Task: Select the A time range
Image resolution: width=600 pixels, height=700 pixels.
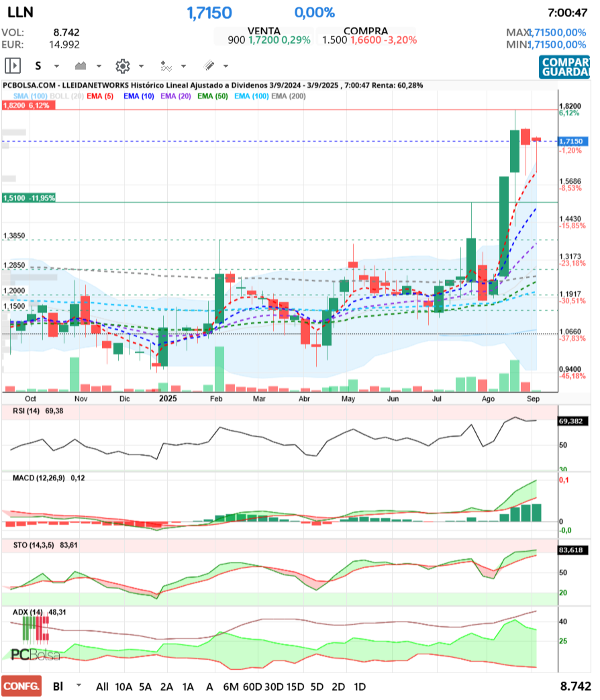Action: click(x=209, y=687)
